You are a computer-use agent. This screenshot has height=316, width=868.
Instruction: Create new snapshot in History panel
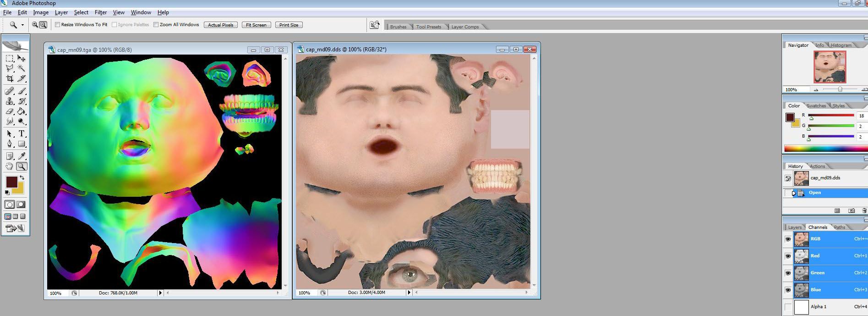click(x=852, y=211)
